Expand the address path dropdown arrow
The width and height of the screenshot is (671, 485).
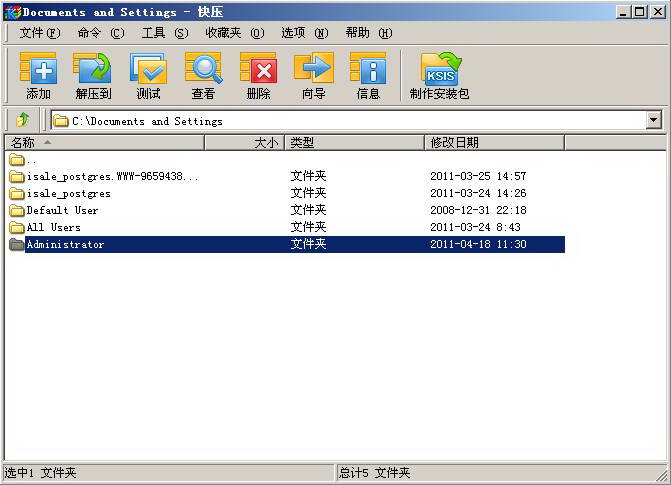(x=654, y=120)
